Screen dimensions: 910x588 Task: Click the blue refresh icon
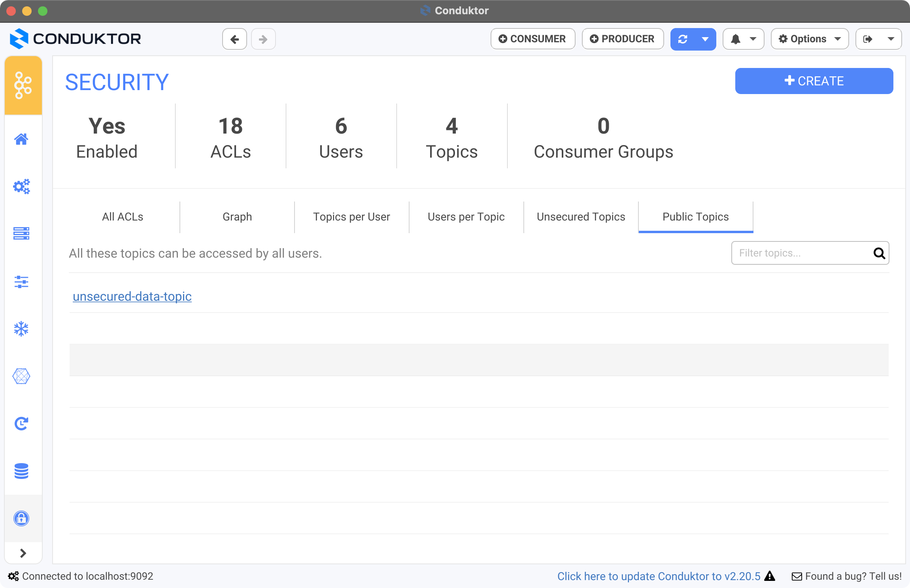tap(683, 39)
